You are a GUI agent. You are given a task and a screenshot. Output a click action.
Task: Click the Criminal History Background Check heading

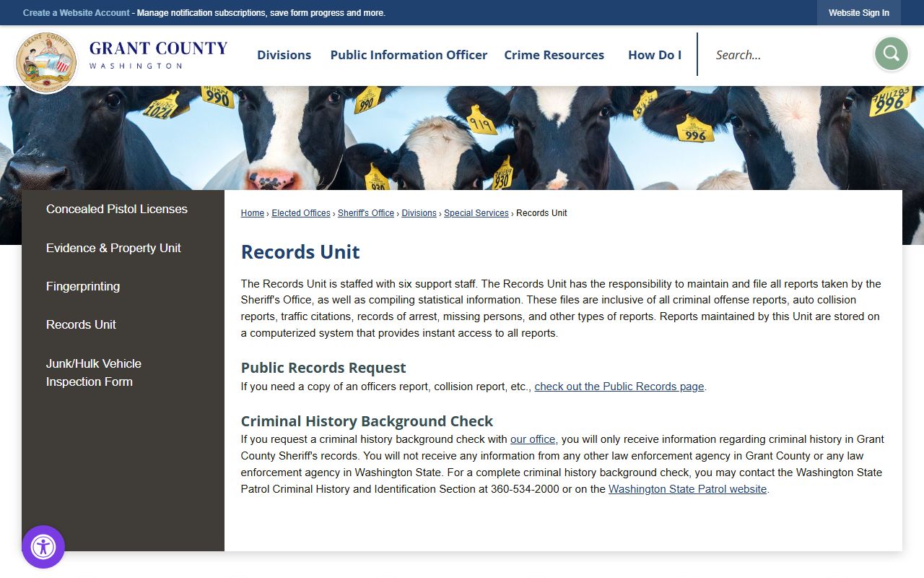click(367, 421)
